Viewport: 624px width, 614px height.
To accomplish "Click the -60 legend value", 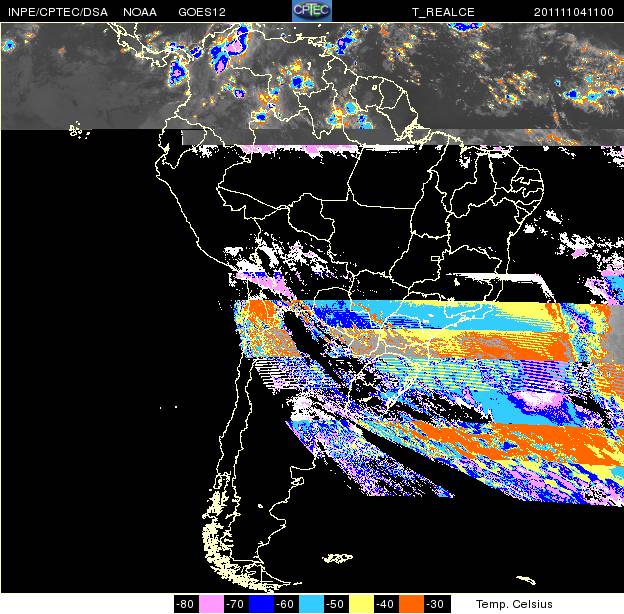I will (x=287, y=604).
